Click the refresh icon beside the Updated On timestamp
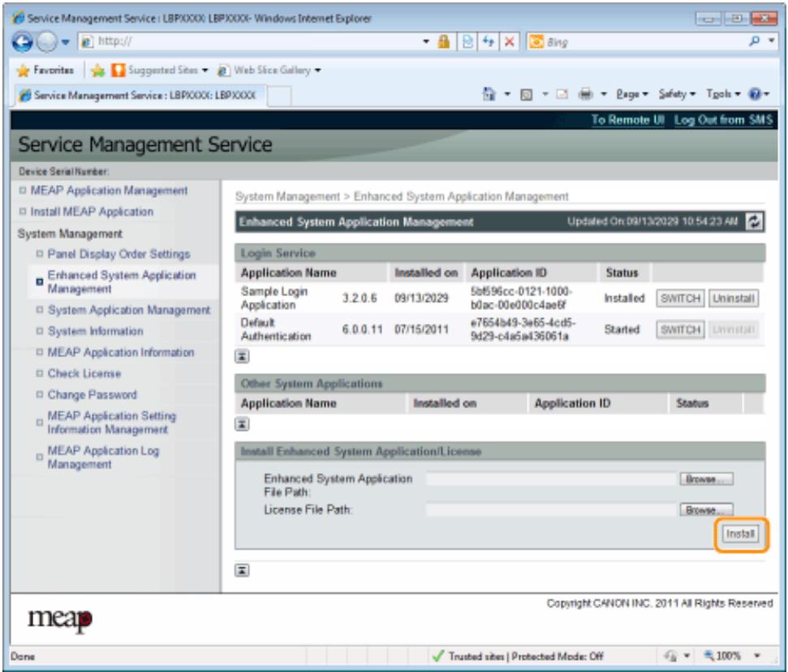This screenshot has width=788, height=672. coord(754,221)
